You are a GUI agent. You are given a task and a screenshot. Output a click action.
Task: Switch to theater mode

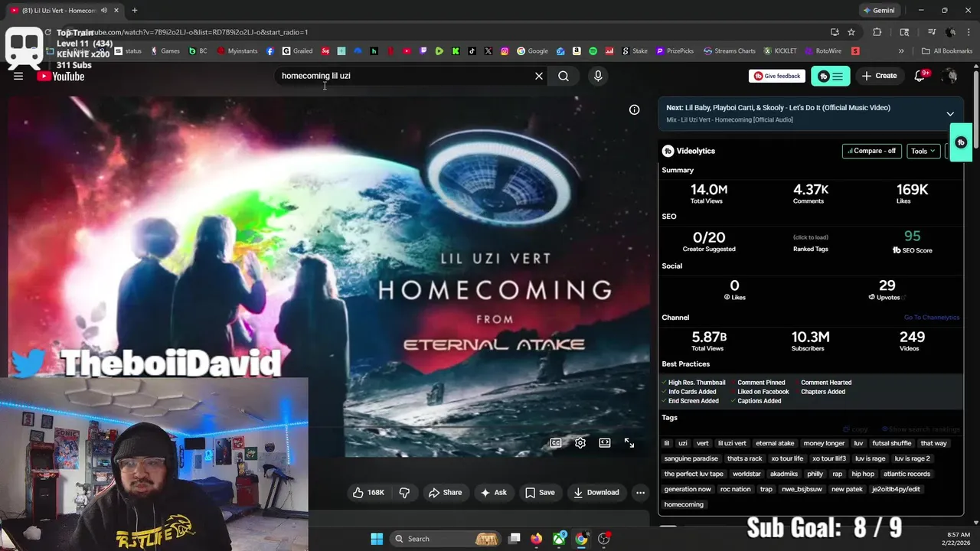pyautogui.click(x=605, y=443)
